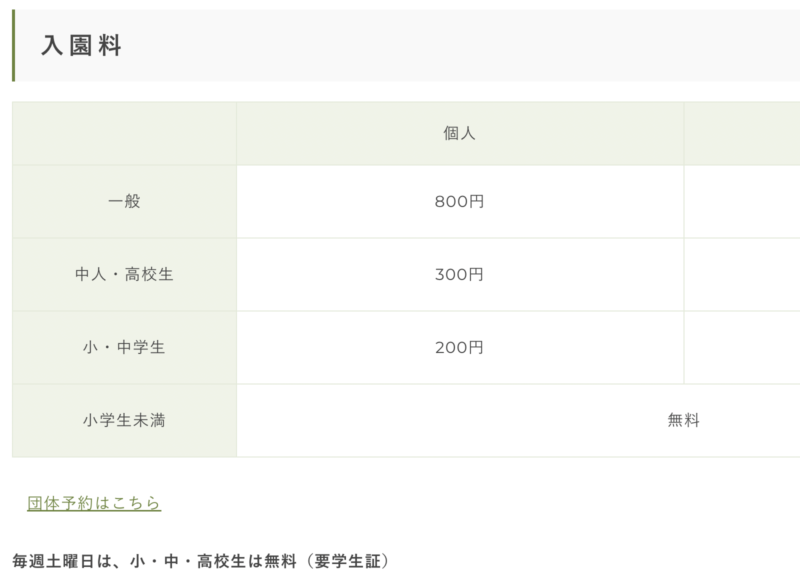Screen dimensions: 800x581
Task: Click the cell right of 800円
Action: [x=742, y=201]
